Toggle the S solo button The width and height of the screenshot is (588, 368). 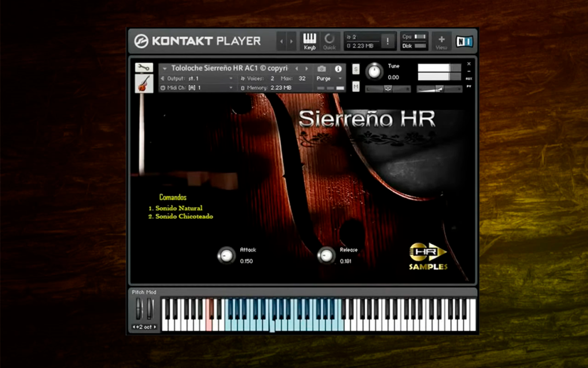(356, 69)
